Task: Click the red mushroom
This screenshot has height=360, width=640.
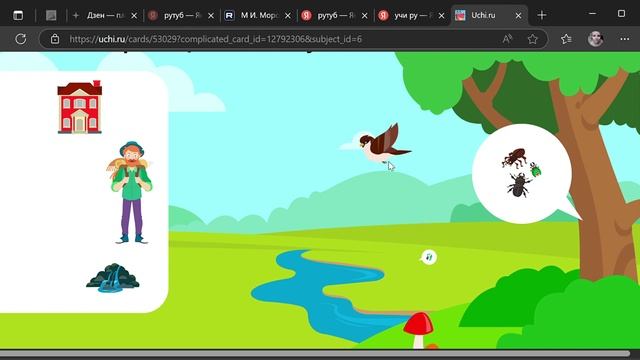Action: click(x=418, y=330)
